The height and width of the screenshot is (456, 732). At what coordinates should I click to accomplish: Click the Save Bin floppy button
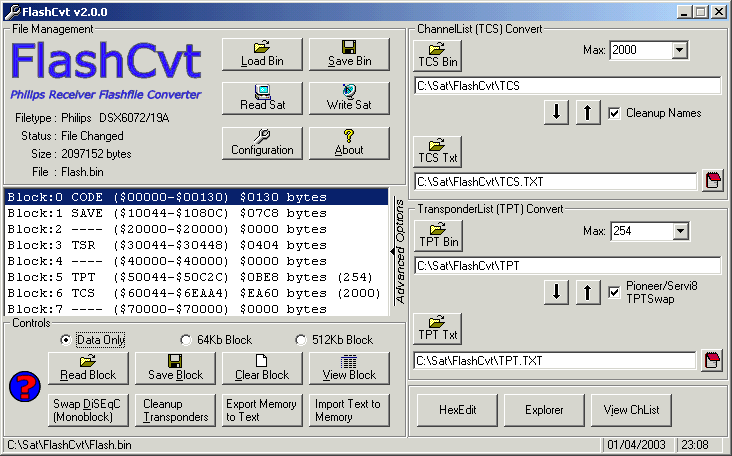(x=349, y=55)
